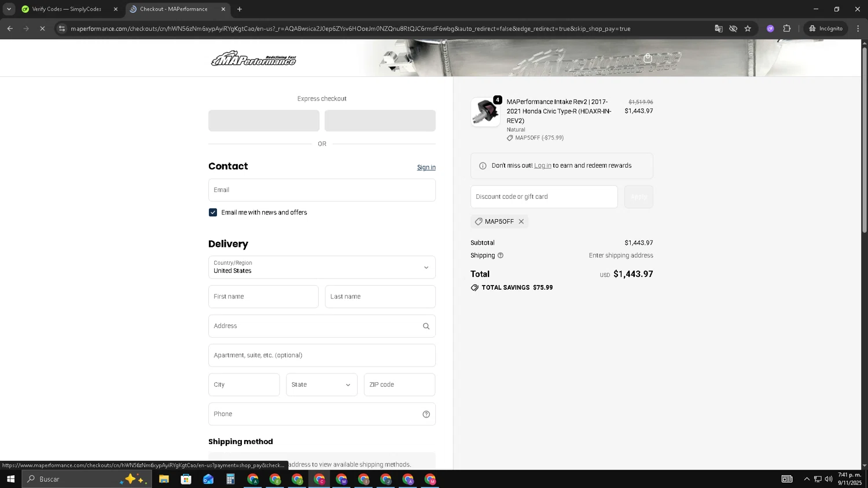Screen dimensions: 868x488
Task: Open Chrome three-dot menu
Action: [x=858, y=28]
